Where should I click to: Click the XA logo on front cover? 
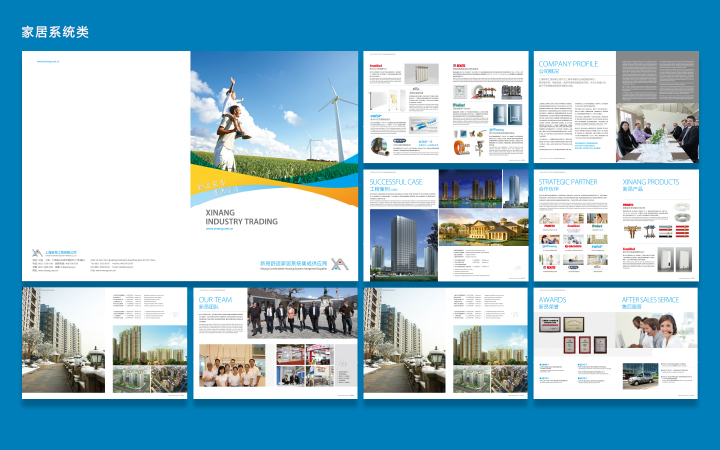point(341,265)
